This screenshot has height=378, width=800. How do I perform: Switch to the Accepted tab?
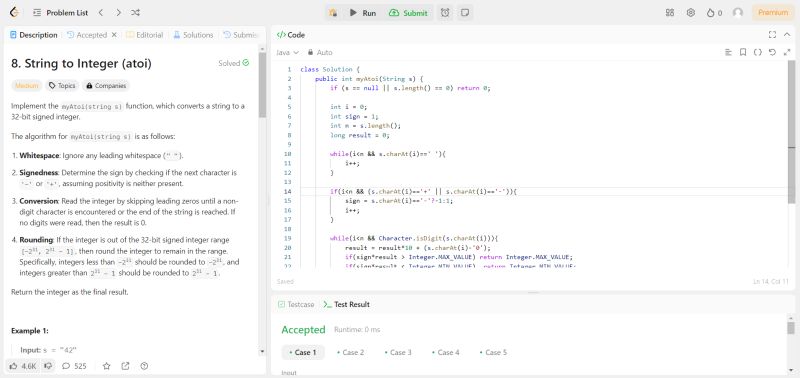(x=87, y=35)
